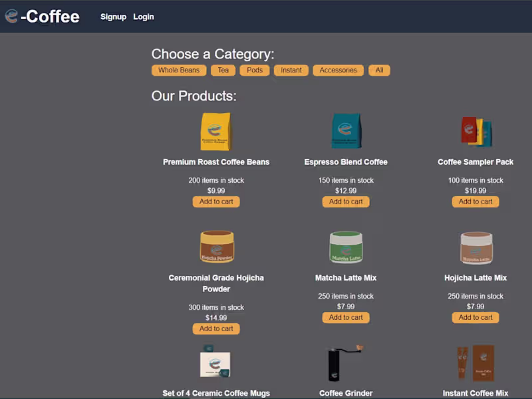532x399 pixels.
Task: Filter products by Whole Beans category
Action: tap(179, 70)
